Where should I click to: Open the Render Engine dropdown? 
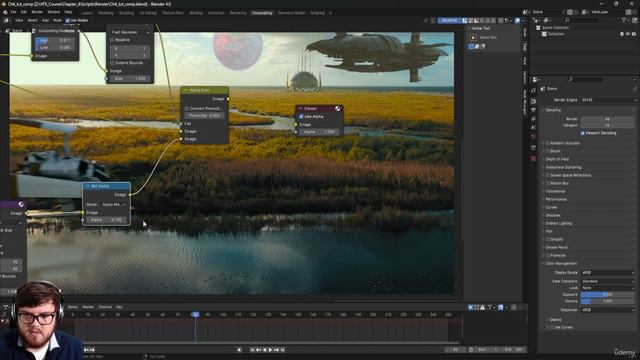coord(608,100)
